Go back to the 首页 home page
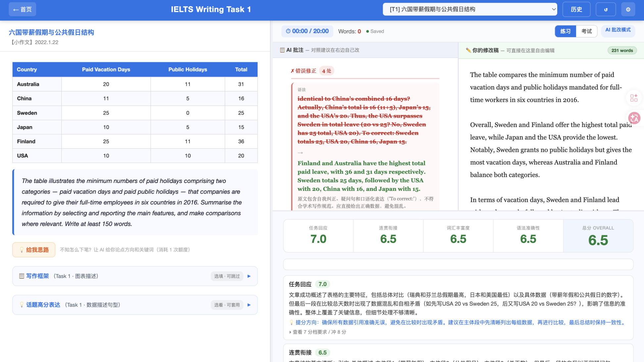The image size is (644, 362). pos(22,9)
